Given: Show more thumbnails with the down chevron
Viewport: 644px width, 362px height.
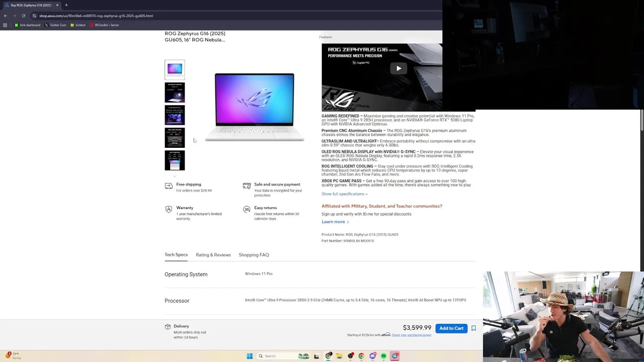Looking at the screenshot, I should coord(175,176).
